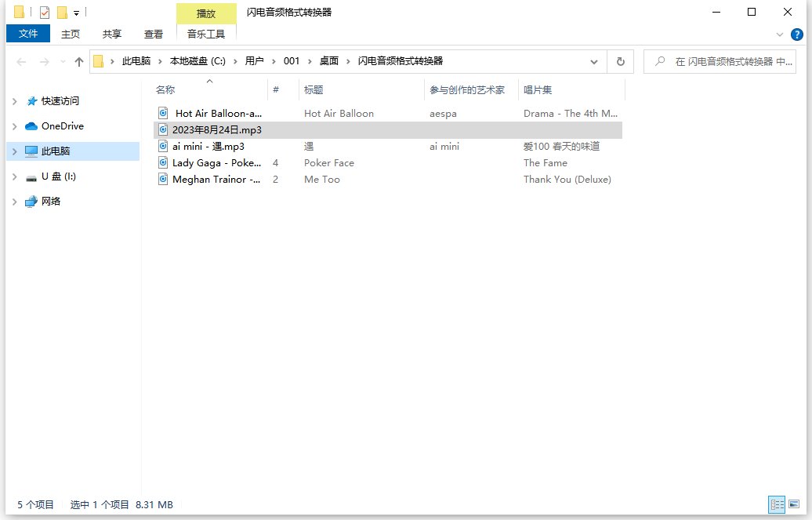The image size is (812, 520).
Task: Click the back navigation arrow
Action: pos(21,60)
